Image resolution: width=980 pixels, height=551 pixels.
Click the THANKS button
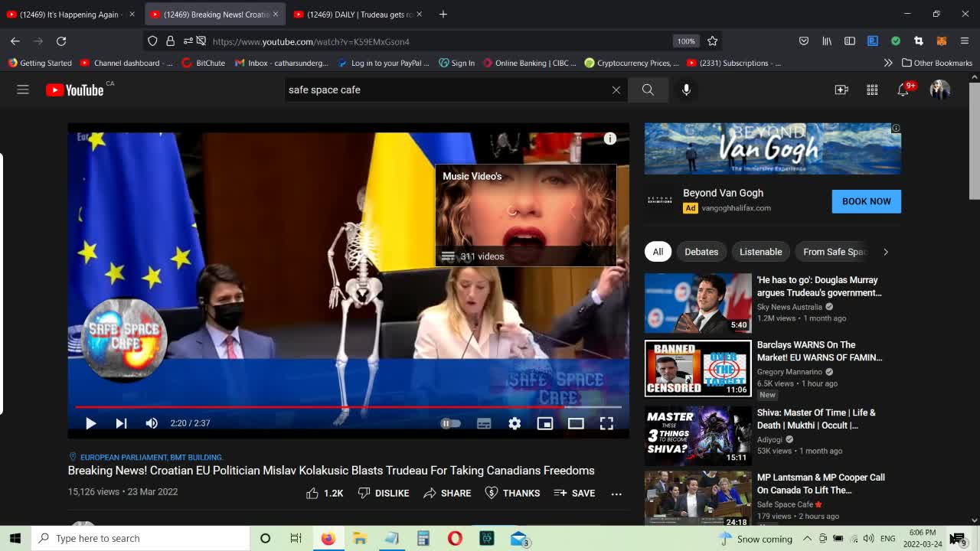pyautogui.click(x=513, y=494)
